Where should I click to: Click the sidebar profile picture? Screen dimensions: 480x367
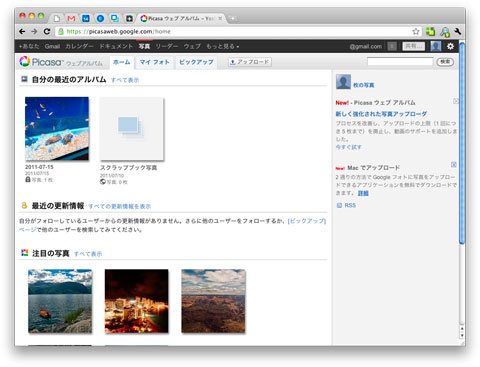pos(343,82)
